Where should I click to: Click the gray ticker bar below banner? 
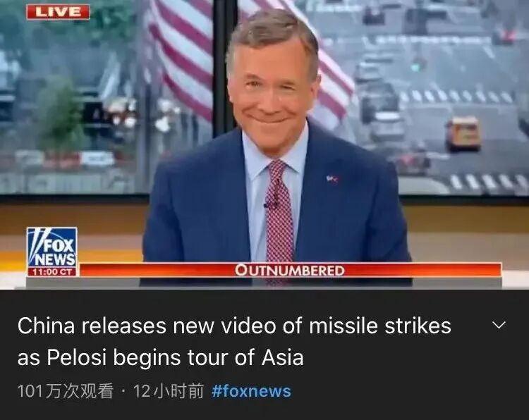[x=264, y=283]
